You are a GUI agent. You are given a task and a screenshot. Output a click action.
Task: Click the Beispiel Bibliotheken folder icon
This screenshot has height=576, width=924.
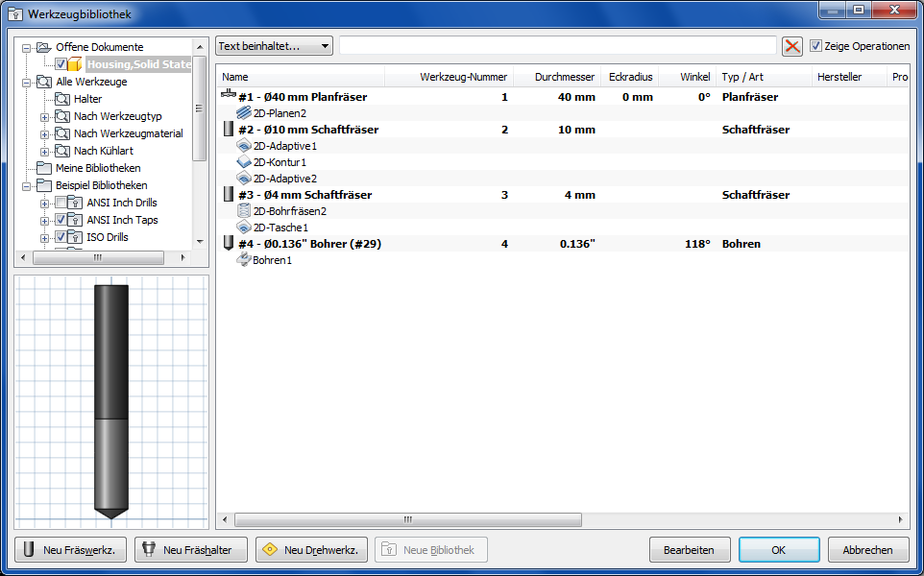pyautogui.click(x=43, y=185)
